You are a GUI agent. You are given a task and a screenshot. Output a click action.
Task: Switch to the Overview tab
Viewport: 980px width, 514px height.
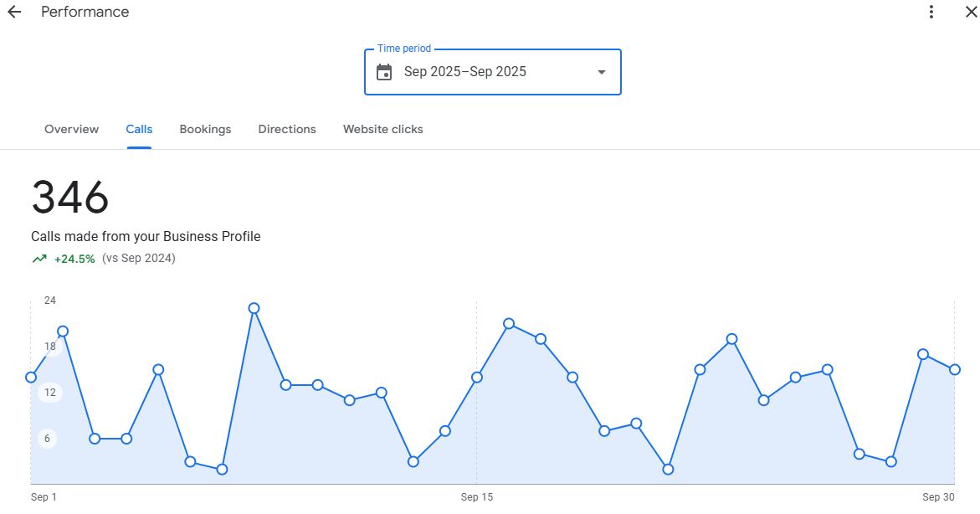pos(71,130)
